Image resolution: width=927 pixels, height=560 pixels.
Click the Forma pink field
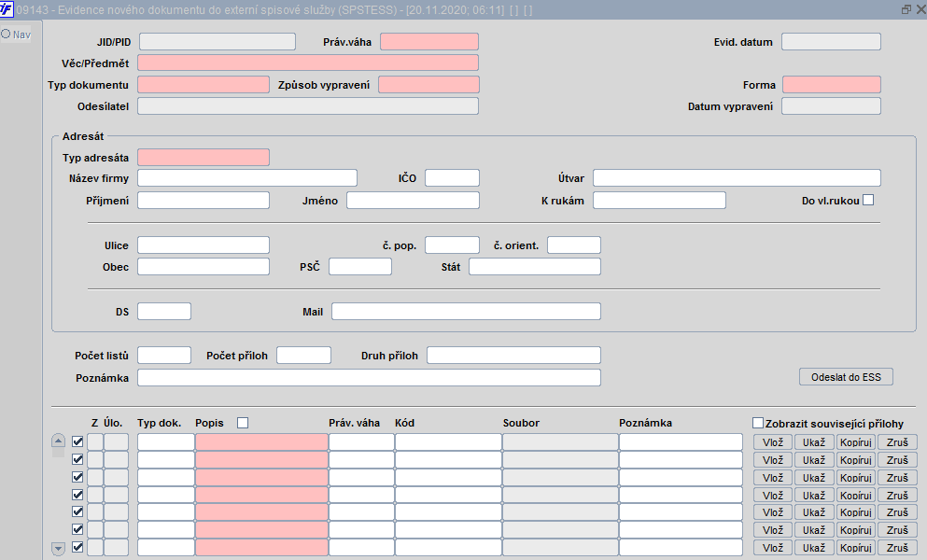point(832,85)
